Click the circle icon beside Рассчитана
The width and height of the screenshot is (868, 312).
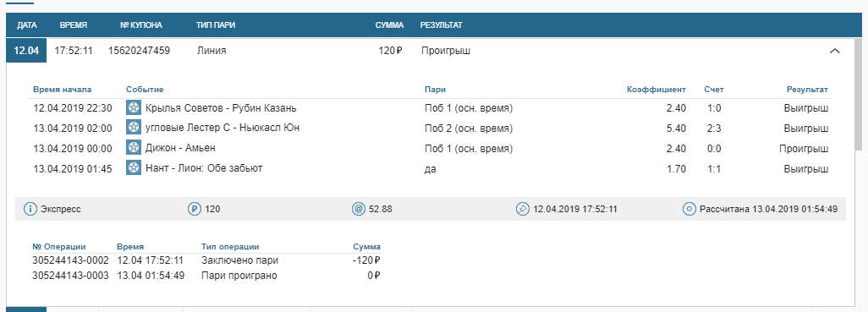(689, 210)
